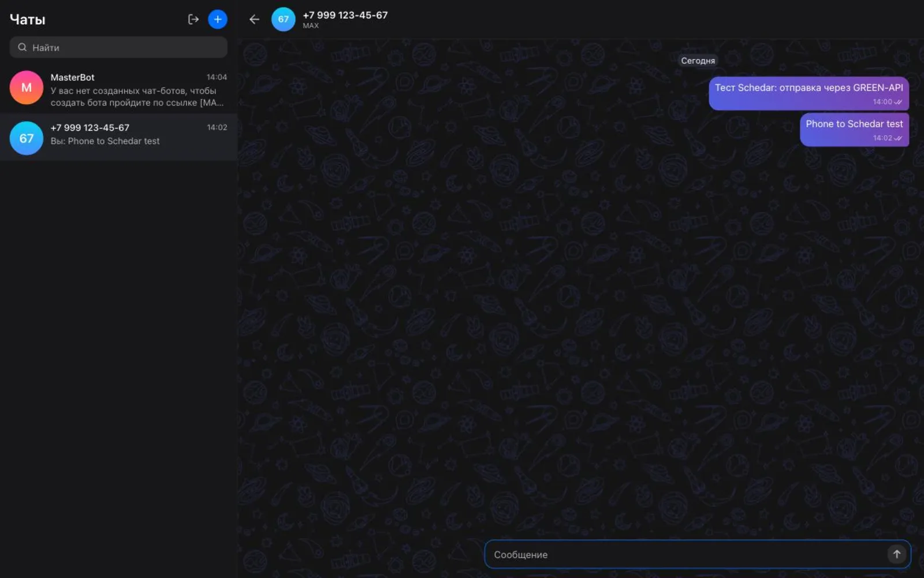924x578 pixels.
Task: Click the search magnifier icon
Action: [22, 47]
